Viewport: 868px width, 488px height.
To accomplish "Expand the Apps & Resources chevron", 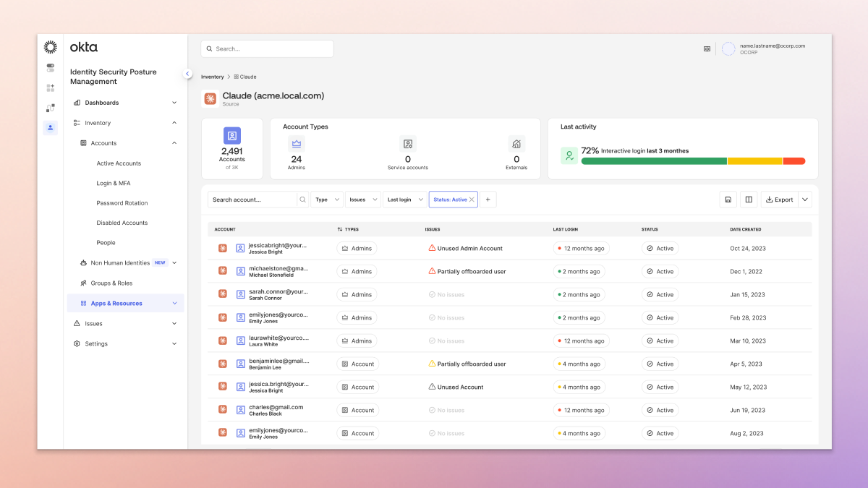I will (x=174, y=304).
